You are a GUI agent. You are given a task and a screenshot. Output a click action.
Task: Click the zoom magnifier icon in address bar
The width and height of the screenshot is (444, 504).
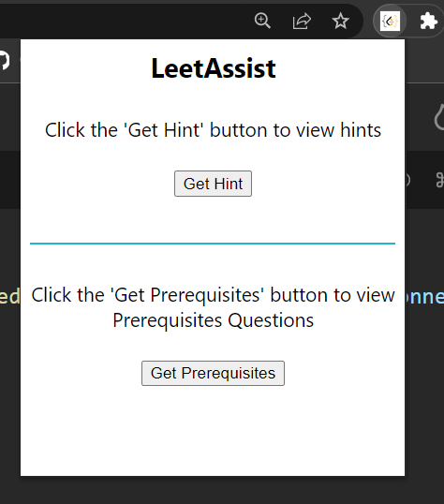click(262, 21)
